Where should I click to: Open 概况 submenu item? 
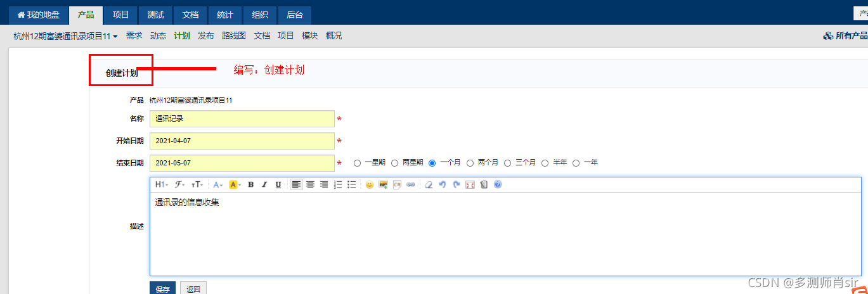pyautogui.click(x=334, y=36)
